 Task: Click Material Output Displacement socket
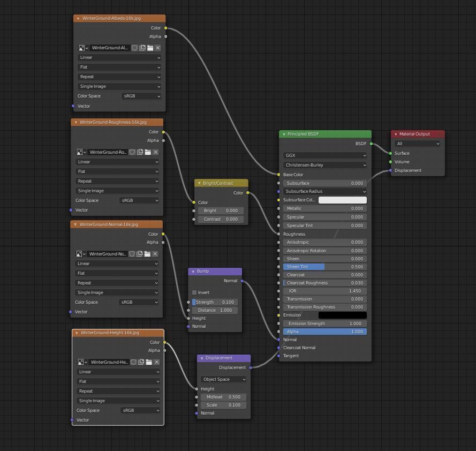click(x=390, y=170)
